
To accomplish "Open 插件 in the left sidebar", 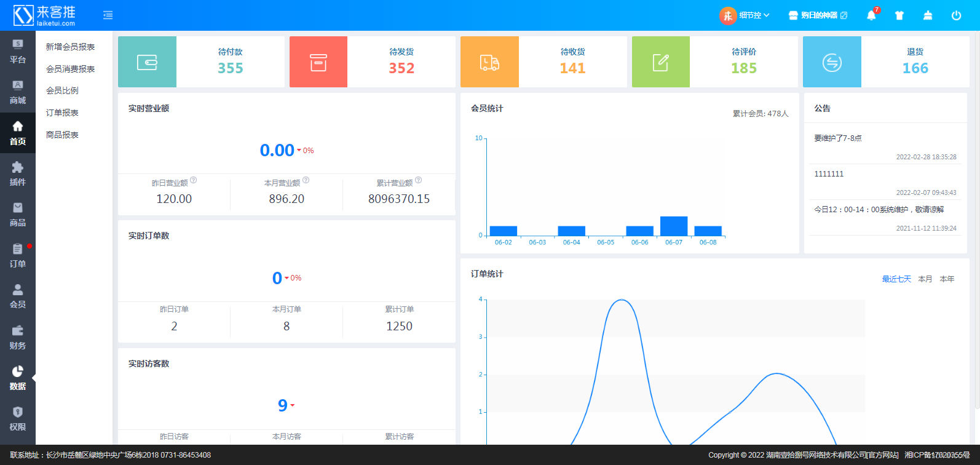I will (18, 174).
